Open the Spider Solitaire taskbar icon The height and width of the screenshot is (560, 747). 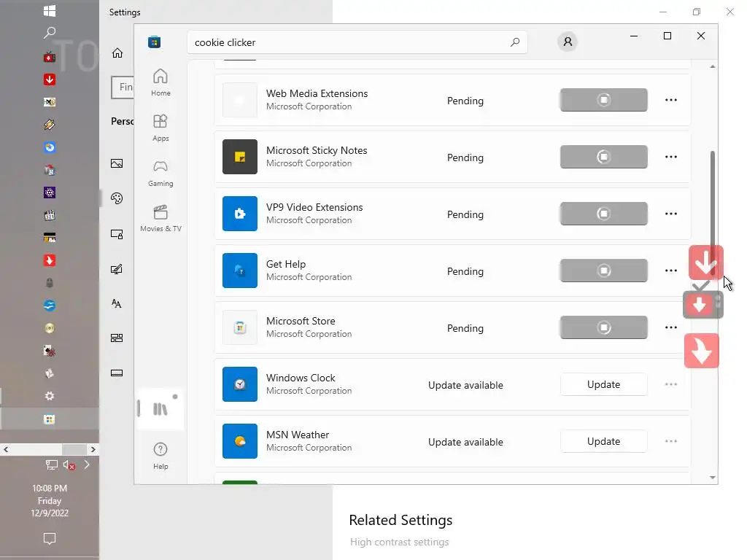pos(50,351)
